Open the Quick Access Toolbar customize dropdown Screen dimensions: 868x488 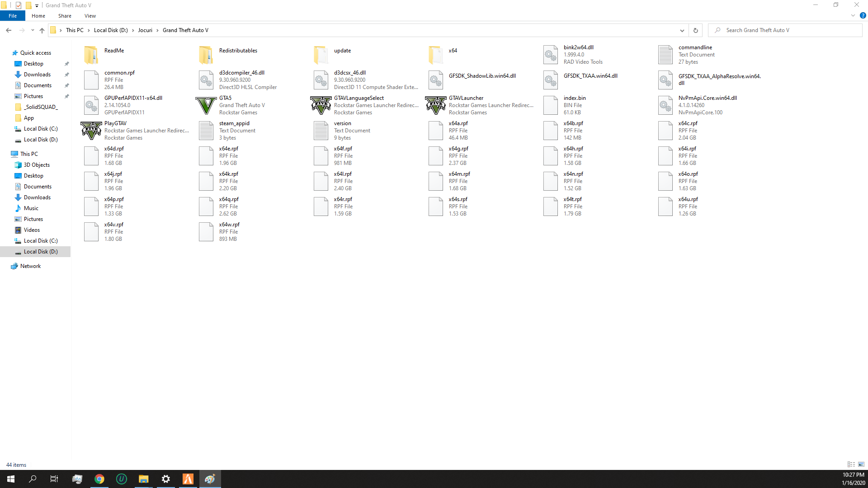(37, 5)
